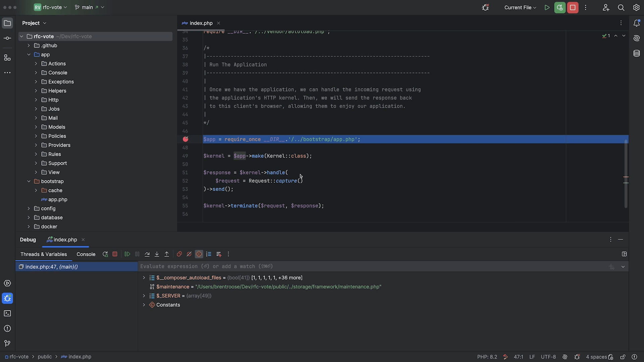The height and width of the screenshot is (362, 644).
Task: Click the public breadcrumb in status bar
Action: (x=45, y=357)
